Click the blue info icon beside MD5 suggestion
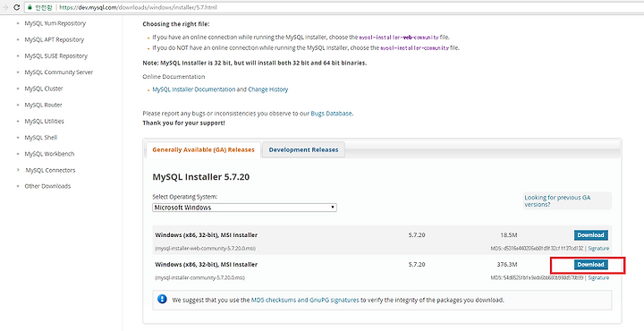Image resolution: width=644 pixels, height=331 pixels. (162, 299)
